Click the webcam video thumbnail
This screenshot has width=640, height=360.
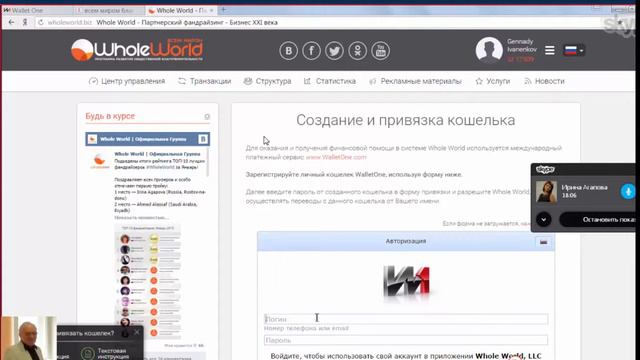click(x=28, y=338)
